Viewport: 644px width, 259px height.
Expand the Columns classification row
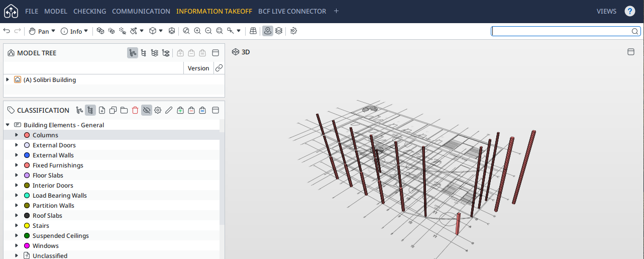tap(17, 135)
